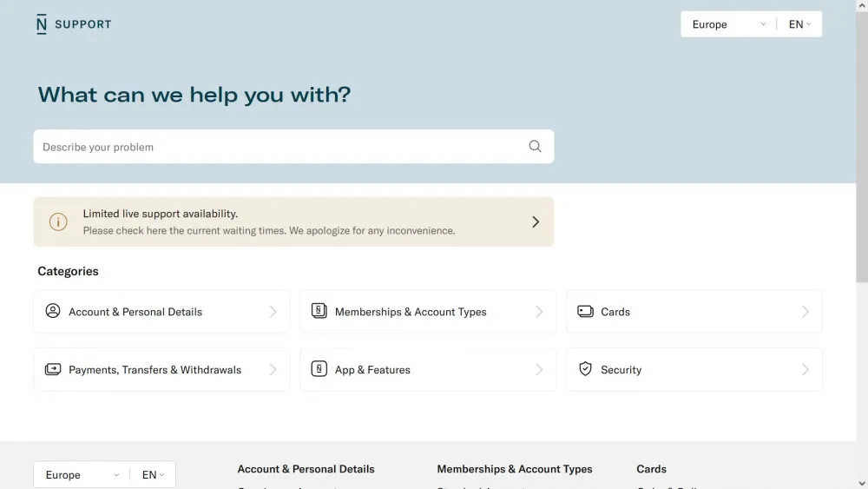Focus the Describe your problem search field

coord(293,147)
